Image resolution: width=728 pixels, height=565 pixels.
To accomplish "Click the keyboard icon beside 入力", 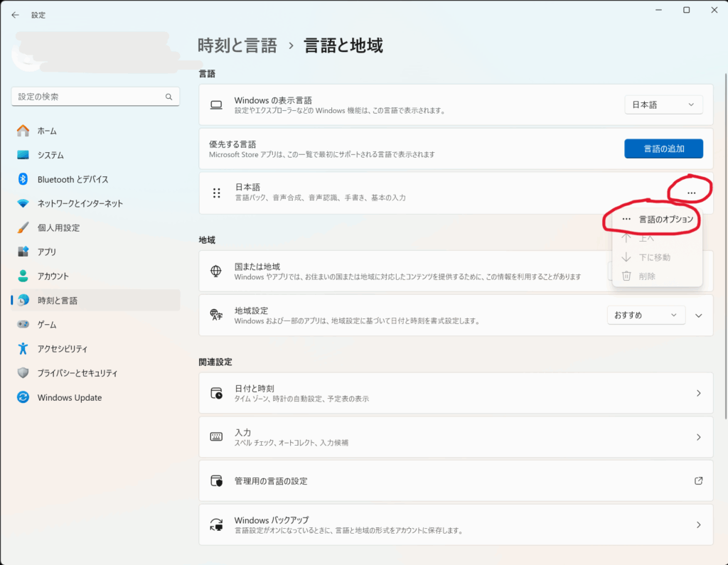I will pyautogui.click(x=216, y=437).
